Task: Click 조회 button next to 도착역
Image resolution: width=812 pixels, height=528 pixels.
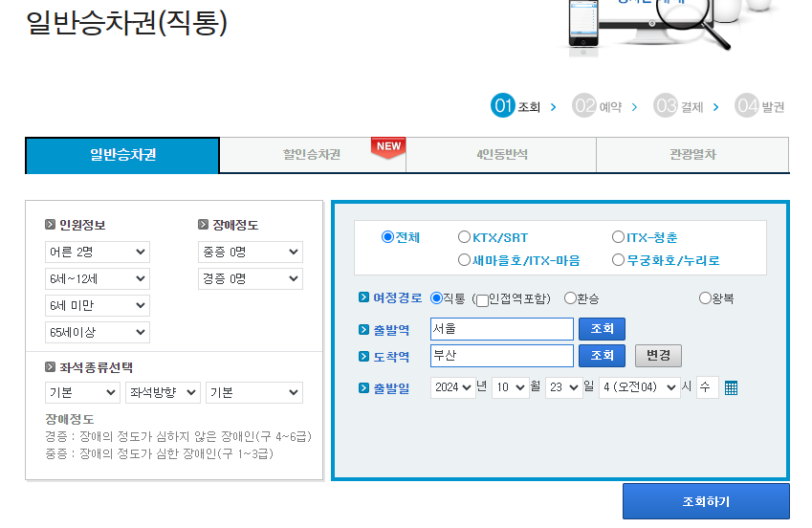Action: point(602,356)
